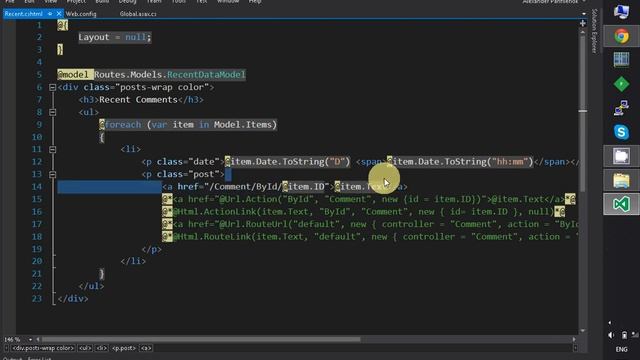Screen dimensions: 640x360
Task: Pin the Recent.cshtml tab
Action: [50, 14]
